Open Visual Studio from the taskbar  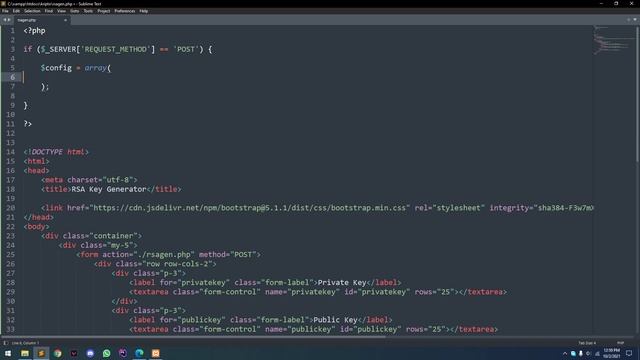(123, 353)
